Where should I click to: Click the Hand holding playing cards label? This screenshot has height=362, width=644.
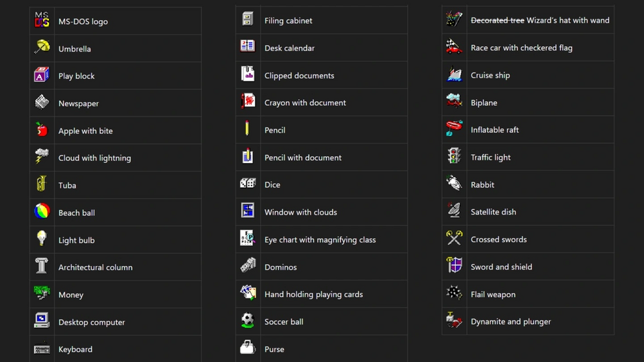tap(313, 294)
